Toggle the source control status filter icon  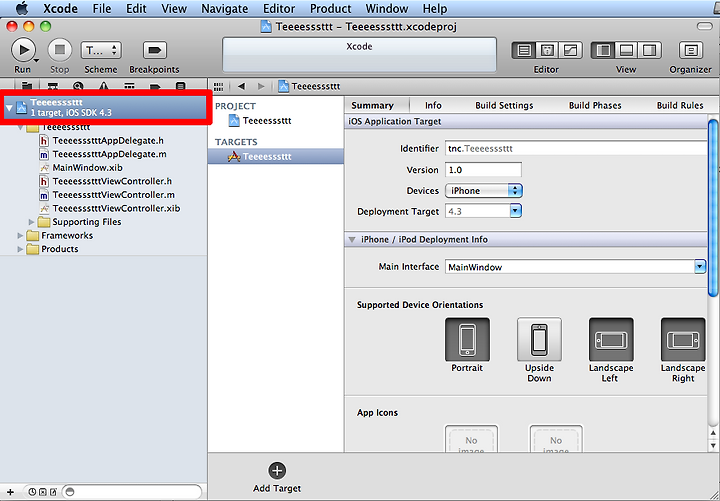click(43, 492)
